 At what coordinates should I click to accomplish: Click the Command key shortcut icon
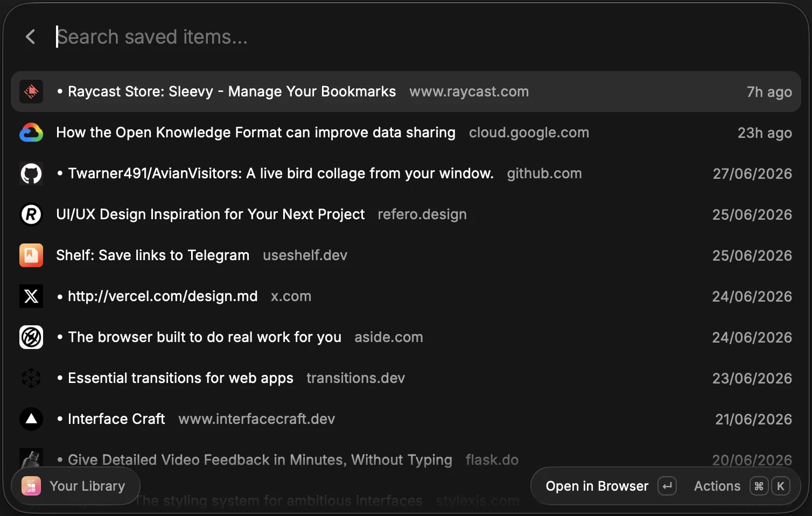(x=759, y=486)
